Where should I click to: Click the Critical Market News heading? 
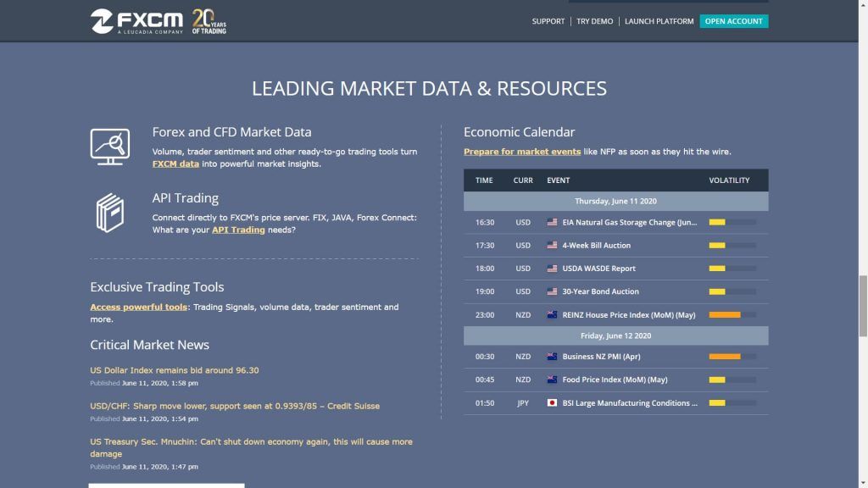149,344
